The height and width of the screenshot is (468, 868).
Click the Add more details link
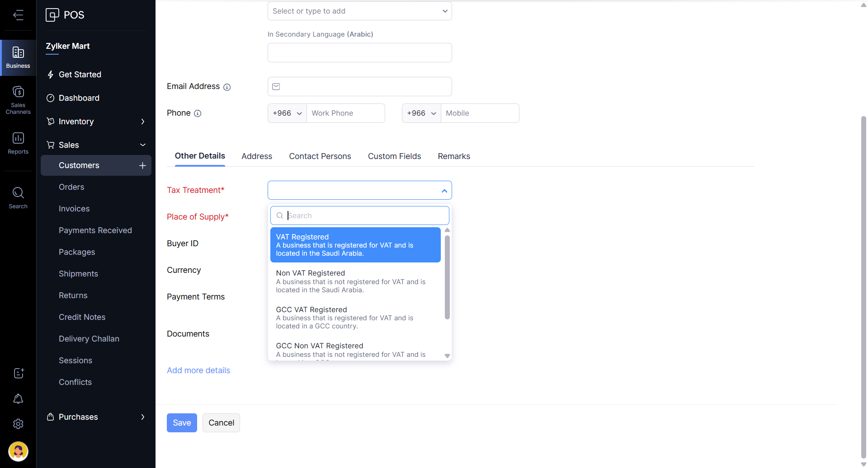198,370
